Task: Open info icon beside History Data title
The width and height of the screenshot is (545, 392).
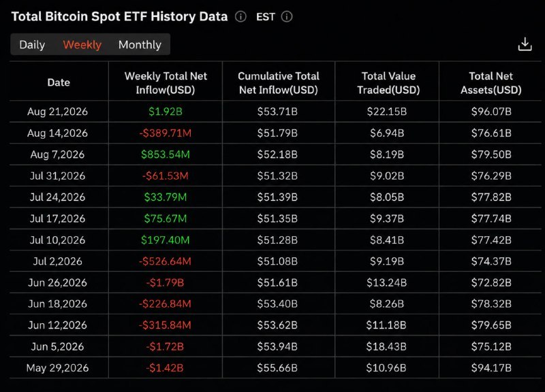Action: (240, 16)
